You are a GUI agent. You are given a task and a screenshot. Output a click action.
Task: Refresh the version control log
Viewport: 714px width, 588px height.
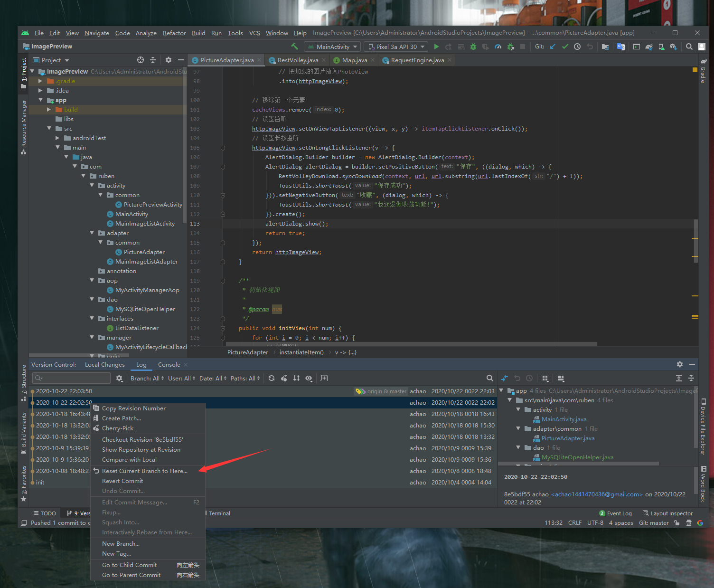click(271, 378)
